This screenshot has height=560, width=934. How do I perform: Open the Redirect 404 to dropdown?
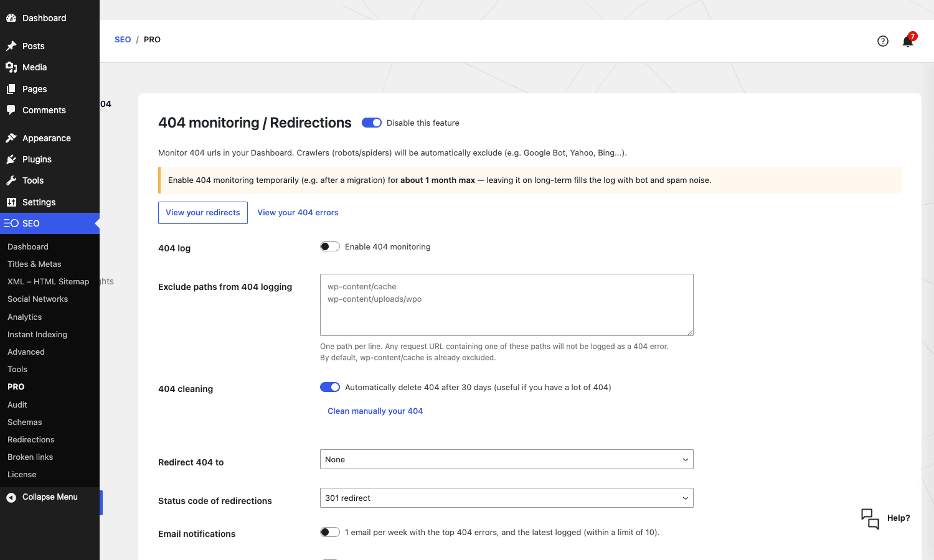pos(507,459)
